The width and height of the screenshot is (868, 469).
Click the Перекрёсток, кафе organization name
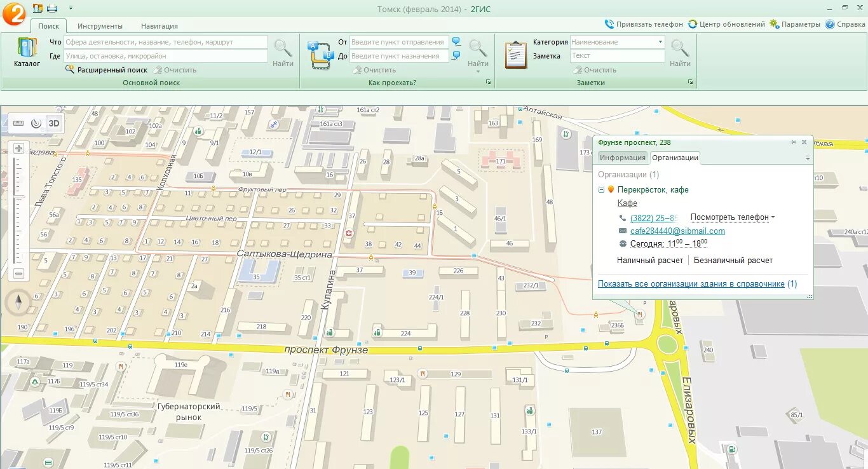(653, 189)
